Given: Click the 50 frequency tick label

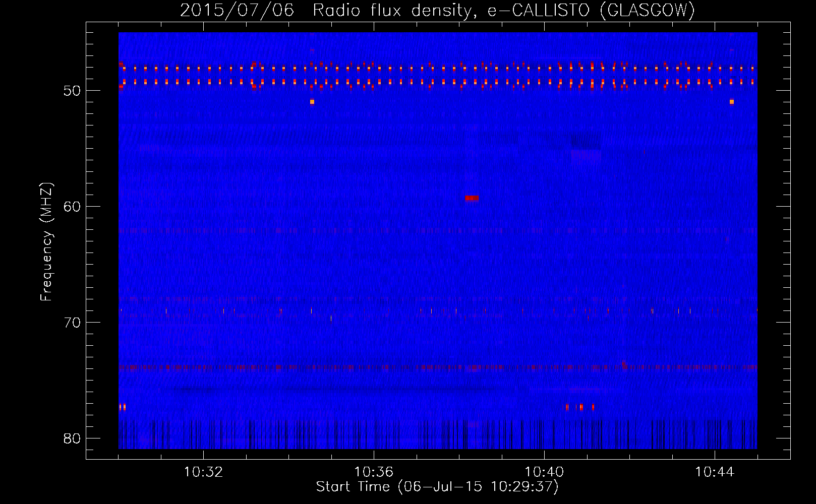Looking at the screenshot, I should [72, 91].
